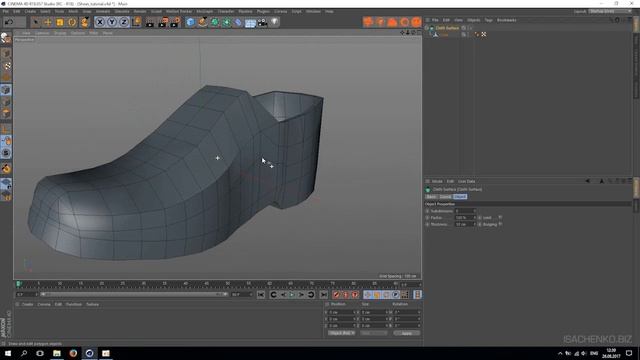The width and height of the screenshot is (640, 360).
Task: Click the blue Deformer icon
Action: [x=238, y=22]
